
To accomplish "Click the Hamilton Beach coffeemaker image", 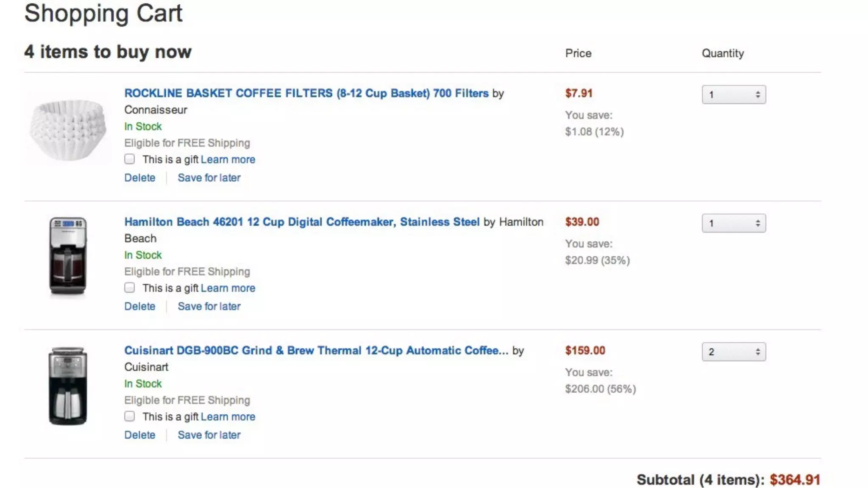I will (x=68, y=256).
